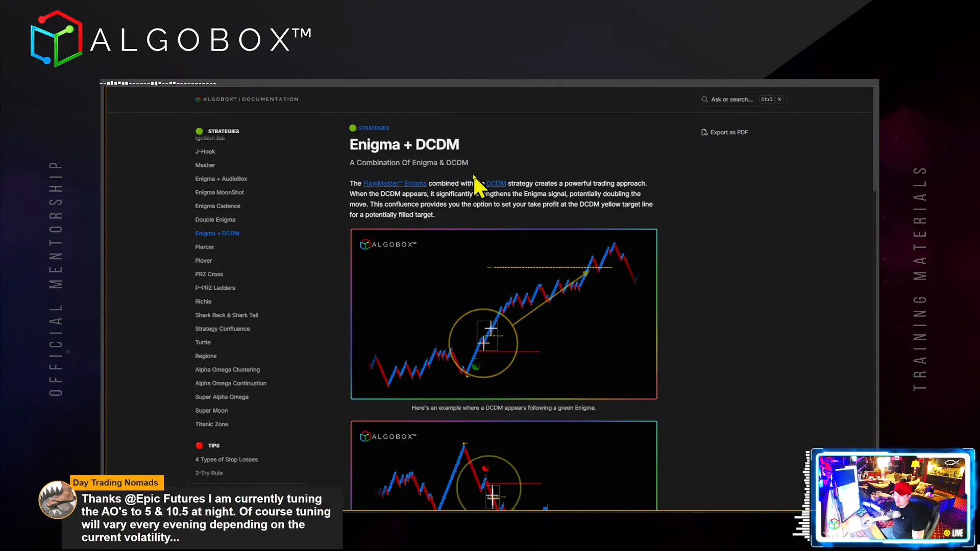Viewport: 980px width, 551px height.
Task: Click the search magnifier icon
Action: click(704, 99)
